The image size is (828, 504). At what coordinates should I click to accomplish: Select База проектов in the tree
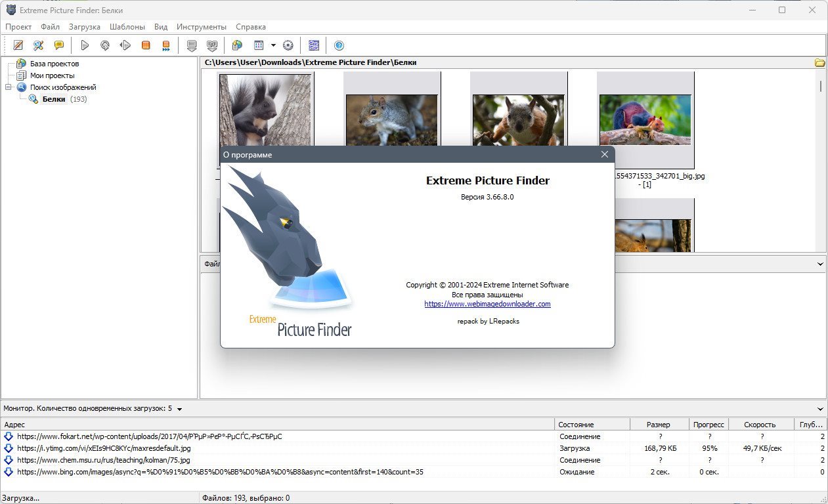[54, 64]
